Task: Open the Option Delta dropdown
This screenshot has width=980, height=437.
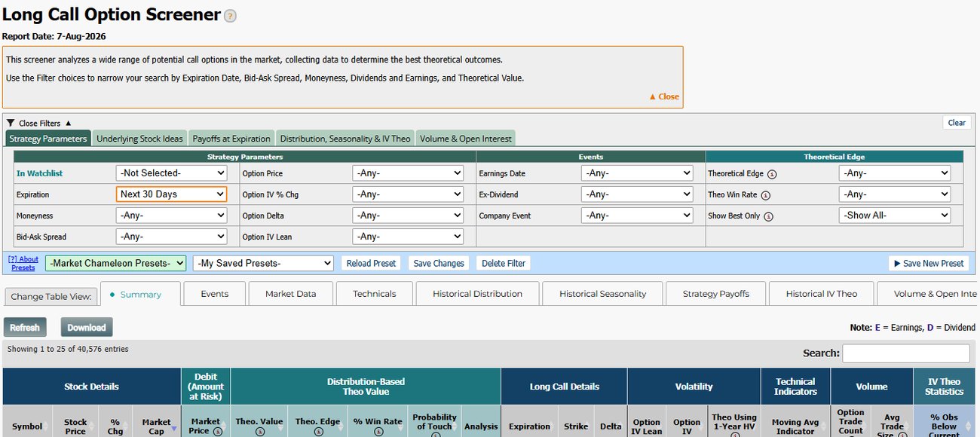Action: click(408, 215)
